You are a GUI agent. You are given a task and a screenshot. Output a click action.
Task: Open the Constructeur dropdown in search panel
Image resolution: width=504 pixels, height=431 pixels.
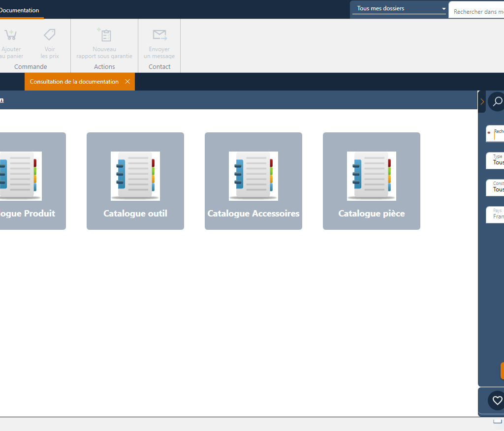coord(497,187)
